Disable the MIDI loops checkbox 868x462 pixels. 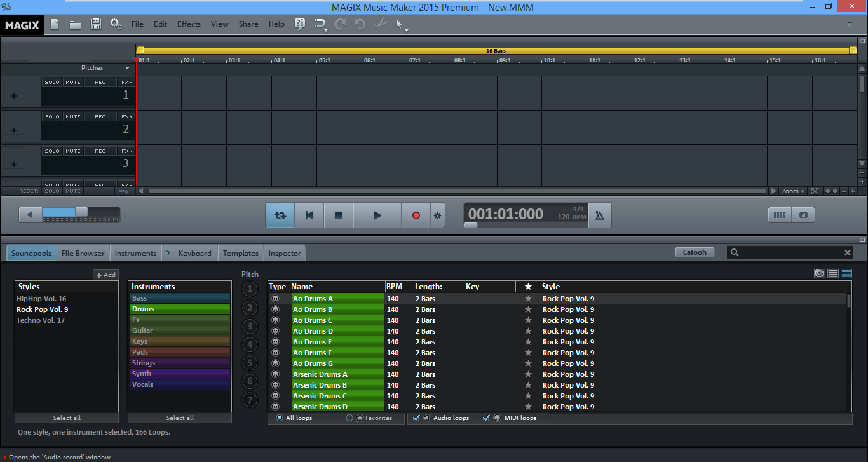(x=486, y=418)
